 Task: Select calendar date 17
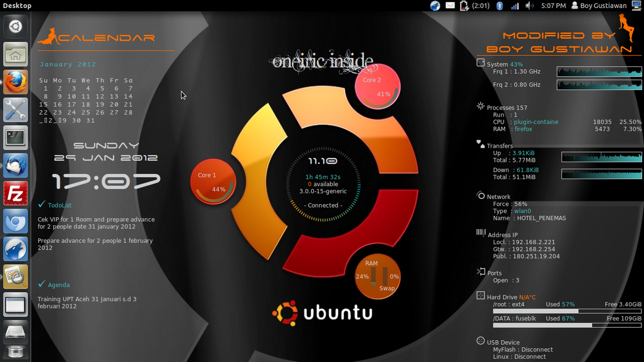pos(72,105)
